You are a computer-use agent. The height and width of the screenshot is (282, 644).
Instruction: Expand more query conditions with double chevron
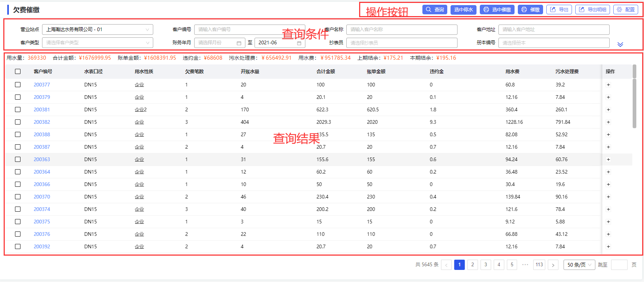[x=620, y=44]
